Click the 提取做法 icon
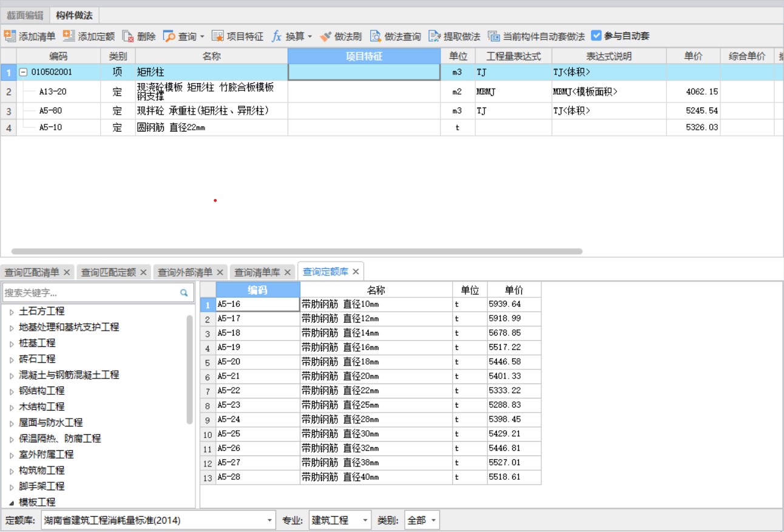 pyautogui.click(x=434, y=36)
